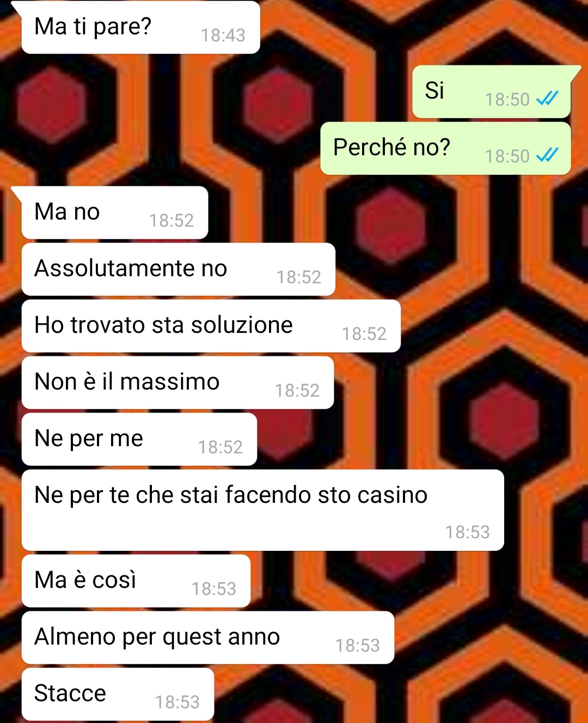Tap the blue read ticks on the 'Si' message
This screenshot has width=588, height=723.
(x=547, y=99)
